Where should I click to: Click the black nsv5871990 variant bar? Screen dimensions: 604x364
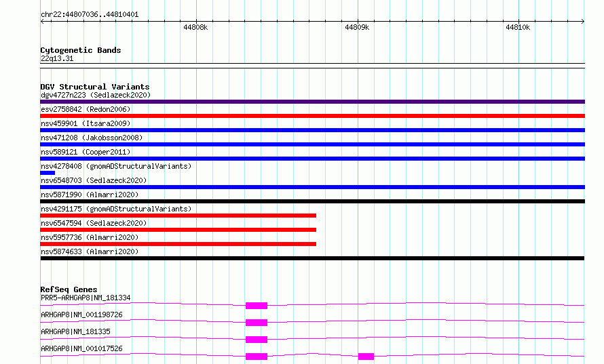(312, 201)
